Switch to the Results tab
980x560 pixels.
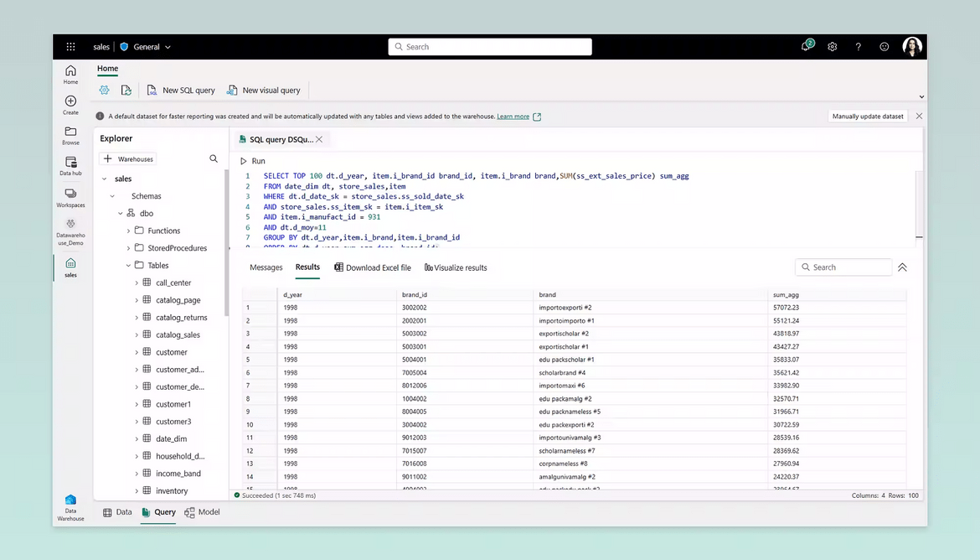pyautogui.click(x=307, y=267)
